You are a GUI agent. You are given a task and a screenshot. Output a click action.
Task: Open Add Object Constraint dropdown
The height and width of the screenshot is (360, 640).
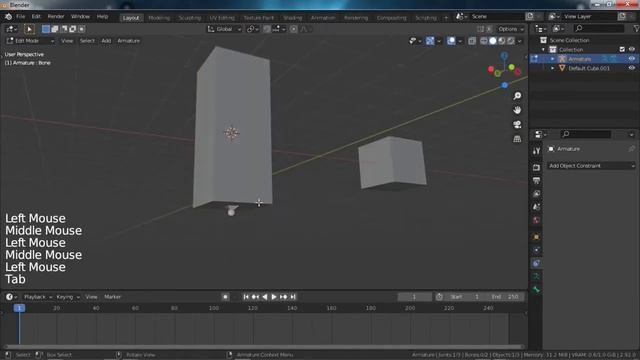click(x=591, y=166)
